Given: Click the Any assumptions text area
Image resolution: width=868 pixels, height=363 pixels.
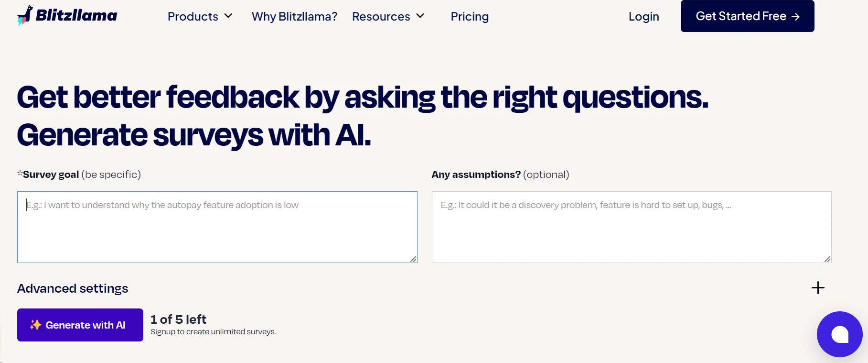Looking at the screenshot, I should click(632, 227).
